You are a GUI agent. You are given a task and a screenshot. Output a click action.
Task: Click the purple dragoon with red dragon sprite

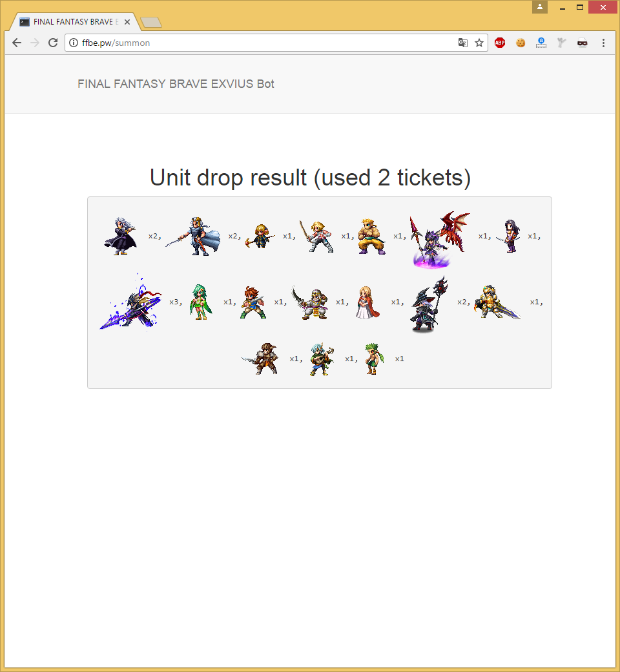click(x=440, y=239)
